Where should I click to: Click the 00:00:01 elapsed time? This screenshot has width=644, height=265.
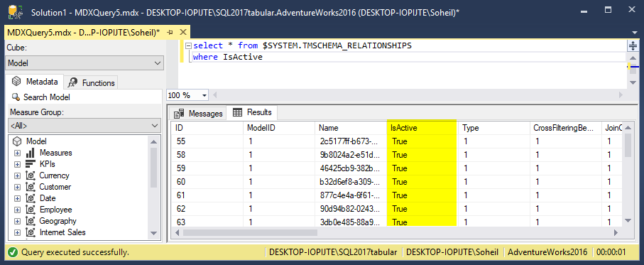pyautogui.click(x=611, y=252)
